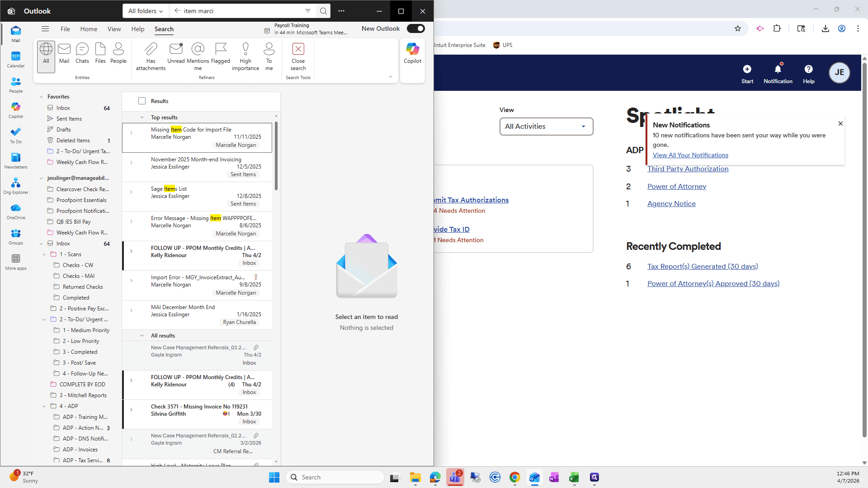
Task: Collapse the Outlook ribbon
Action: tap(391, 77)
